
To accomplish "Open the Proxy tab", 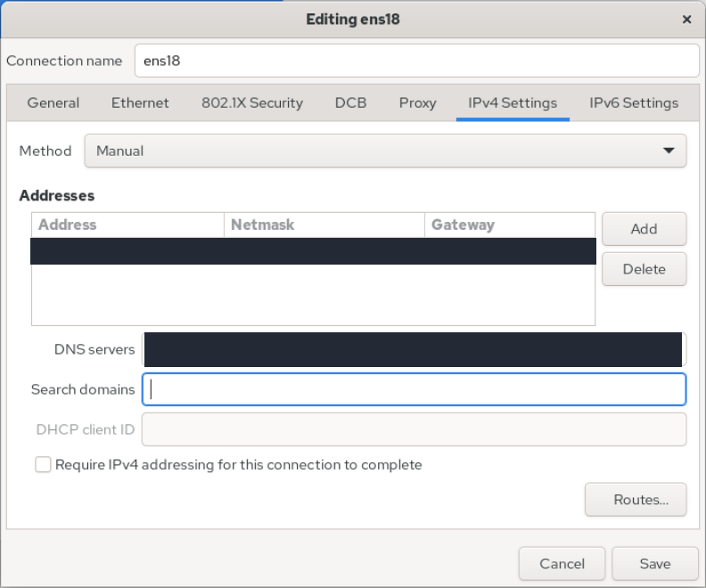I will point(417,103).
